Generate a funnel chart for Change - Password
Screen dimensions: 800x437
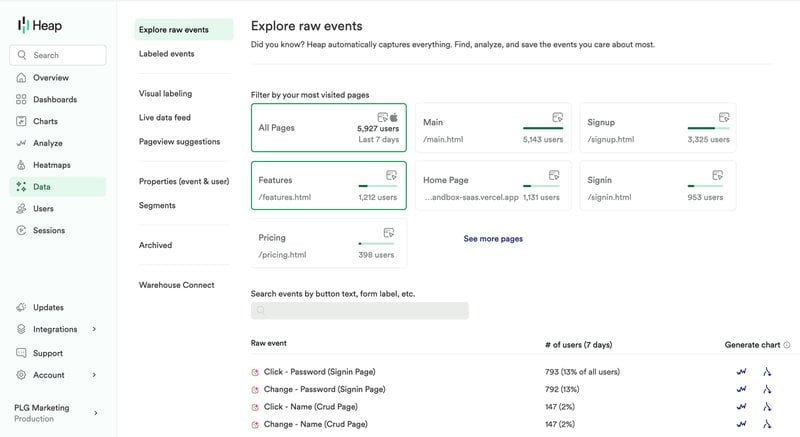(x=767, y=389)
